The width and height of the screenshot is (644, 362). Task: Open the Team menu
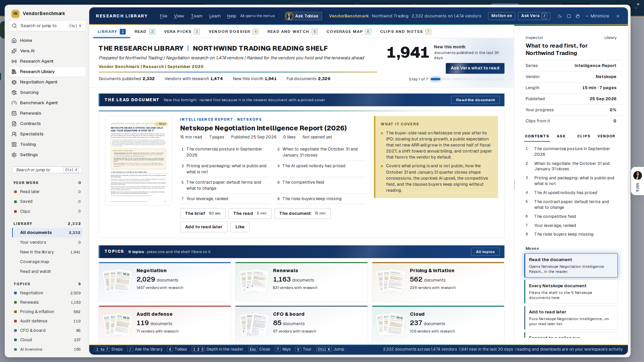197,16
